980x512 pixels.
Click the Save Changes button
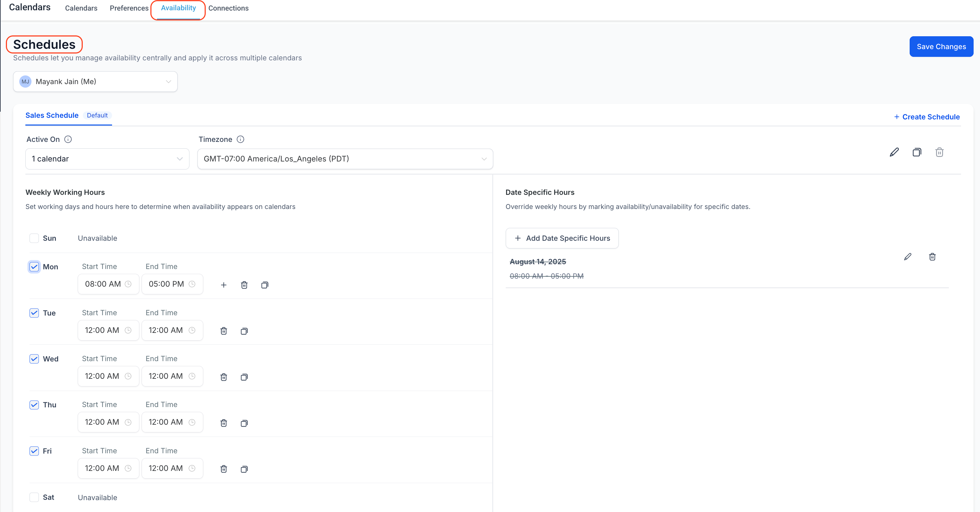point(941,47)
